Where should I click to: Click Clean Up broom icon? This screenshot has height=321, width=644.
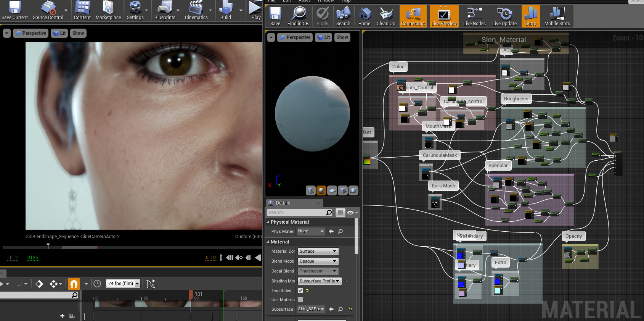coord(386,16)
